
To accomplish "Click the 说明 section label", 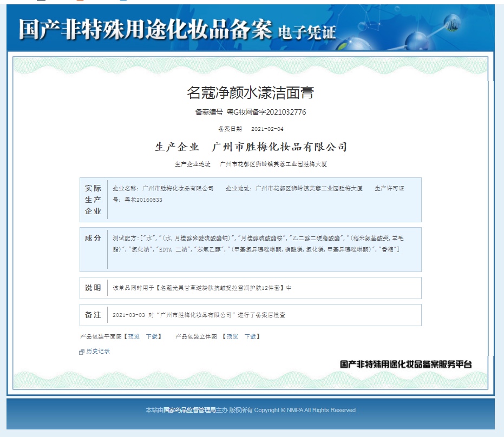I will [x=93, y=288].
